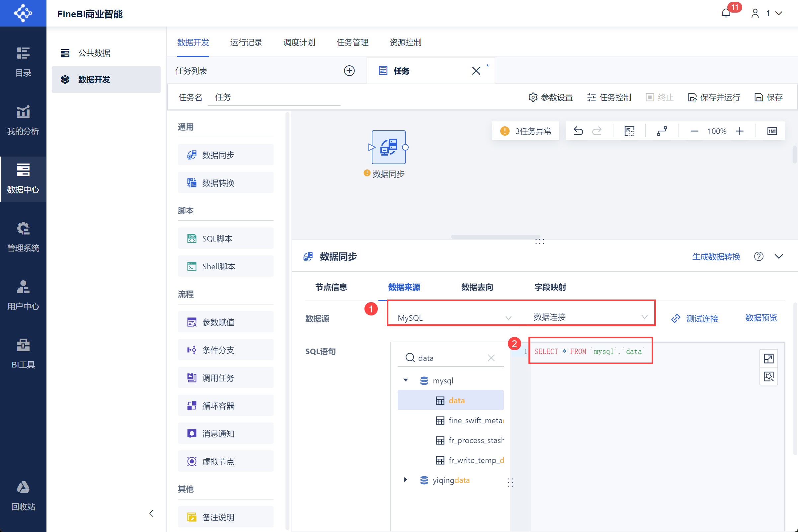Click the zoom out minus icon
The image size is (798, 532).
click(694, 131)
